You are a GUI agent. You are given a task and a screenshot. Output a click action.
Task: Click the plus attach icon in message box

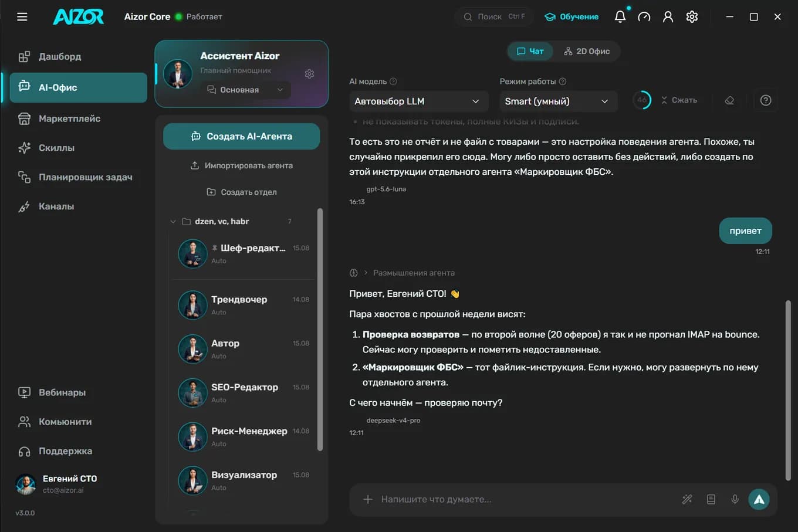pos(368,499)
